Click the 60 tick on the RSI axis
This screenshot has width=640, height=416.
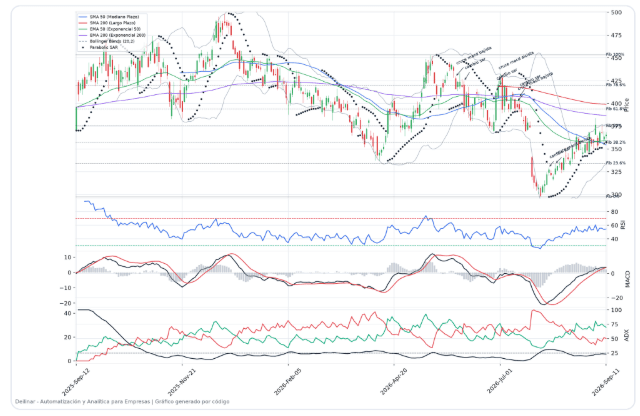tap(614, 225)
